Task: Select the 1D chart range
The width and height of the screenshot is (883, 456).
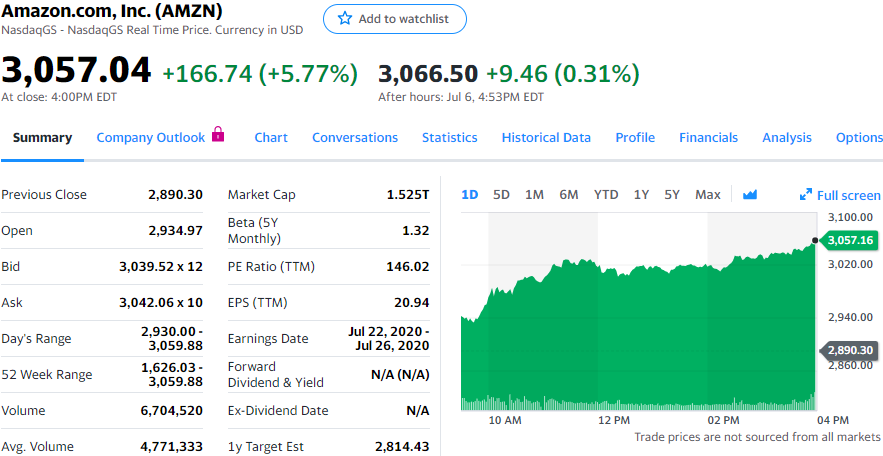Action: click(469, 195)
